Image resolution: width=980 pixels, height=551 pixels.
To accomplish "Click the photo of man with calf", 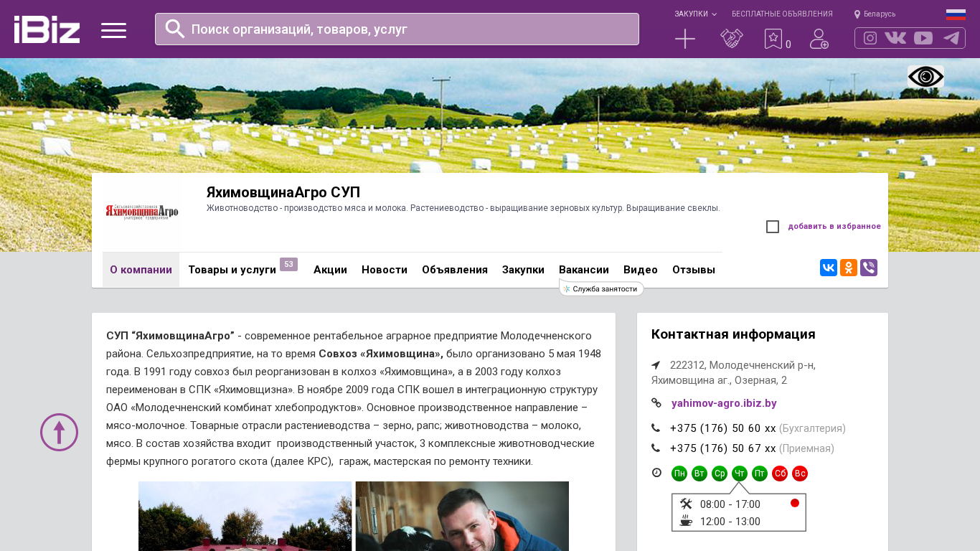I will pos(462,516).
